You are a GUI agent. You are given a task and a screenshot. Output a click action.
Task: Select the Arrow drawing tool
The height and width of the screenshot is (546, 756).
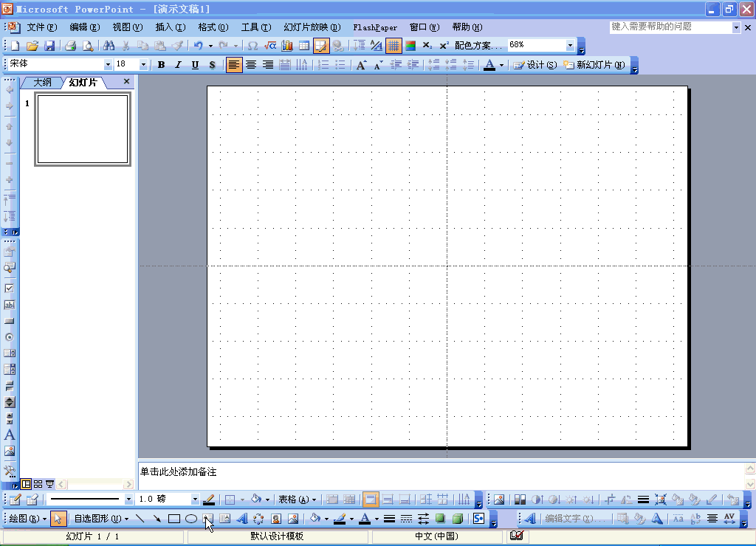coord(157,519)
